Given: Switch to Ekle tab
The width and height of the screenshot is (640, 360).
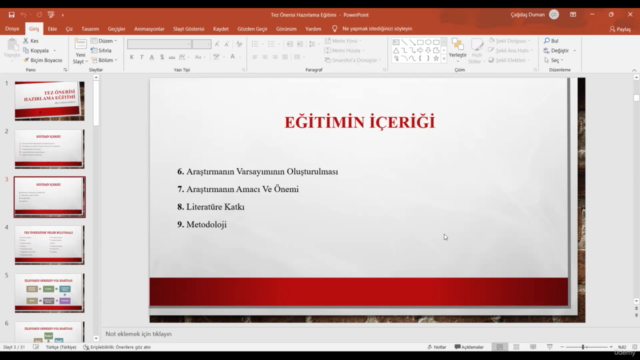Looking at the screenshot, I should 52,29.
